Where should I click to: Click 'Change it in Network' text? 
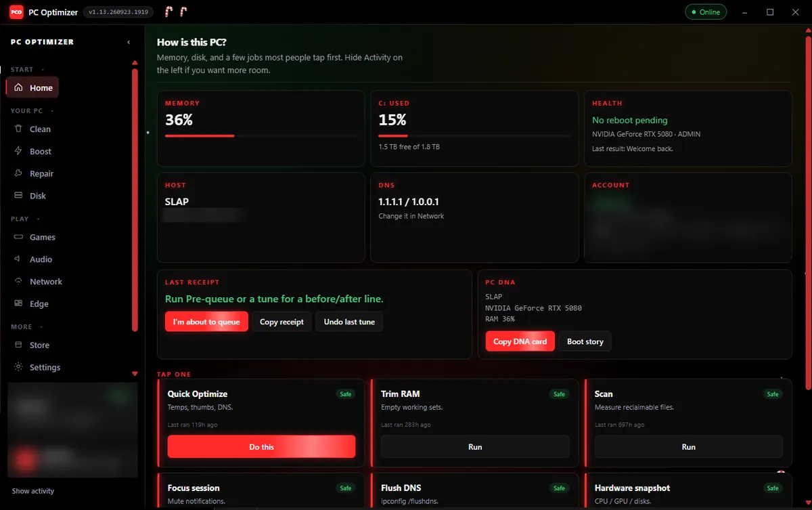(411, 216)
